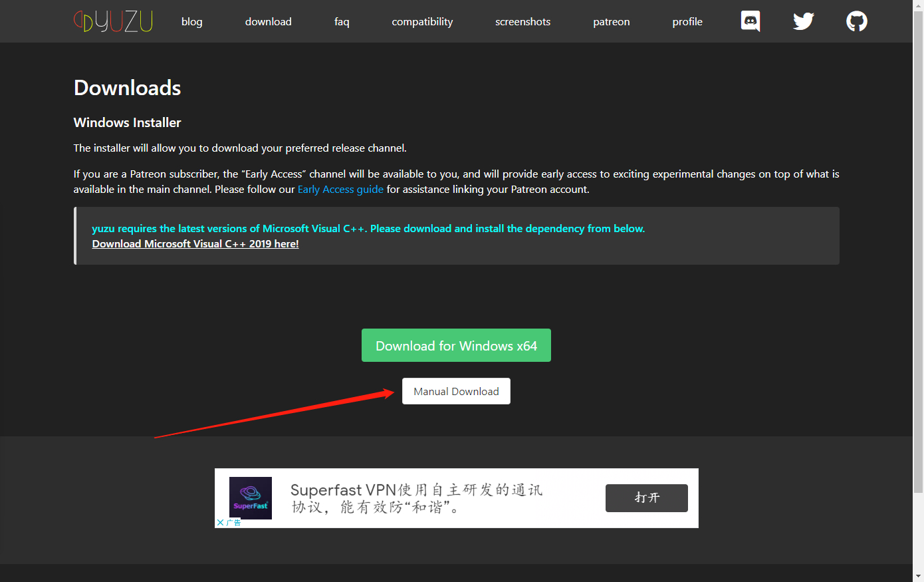Open the patreon menu item
This screenshot has width=924, height=582.
tap(611, 21)
